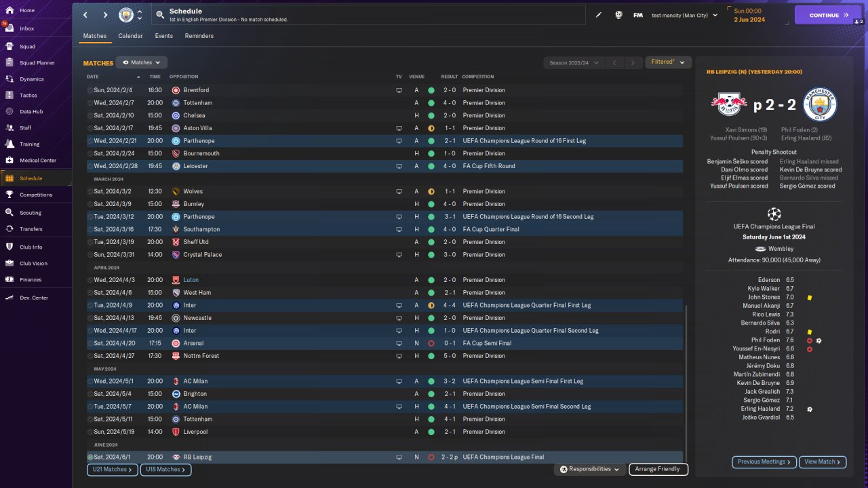Open the Scouting icon in sidebar

pos(10,213)
